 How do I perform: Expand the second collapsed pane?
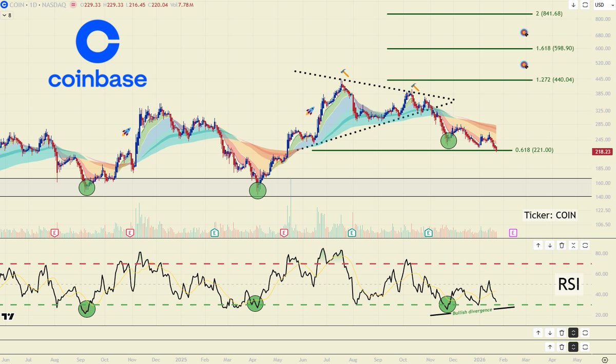pyautogui.click(x=573, y=333)
